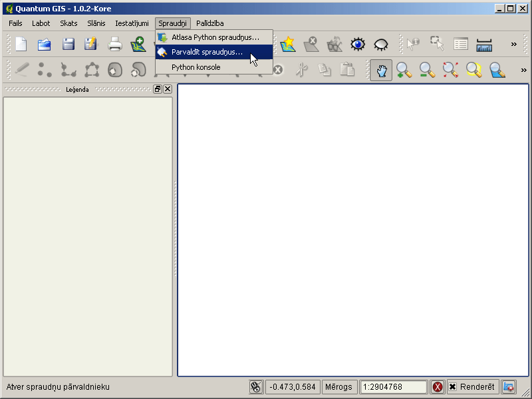Open an existing project via folder icon

[x=45, y=44]
